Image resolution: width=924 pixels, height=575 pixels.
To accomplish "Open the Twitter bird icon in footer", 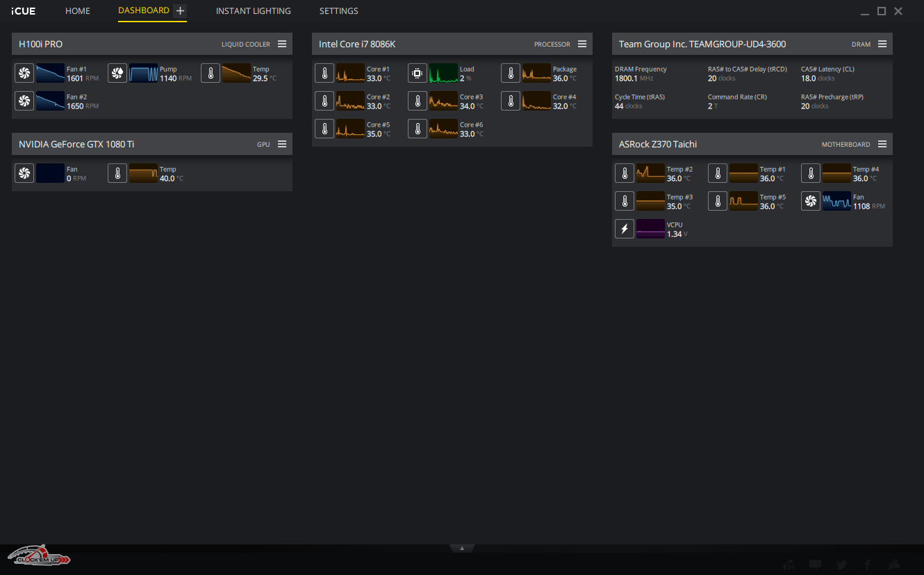I will [x=841, y=565].
